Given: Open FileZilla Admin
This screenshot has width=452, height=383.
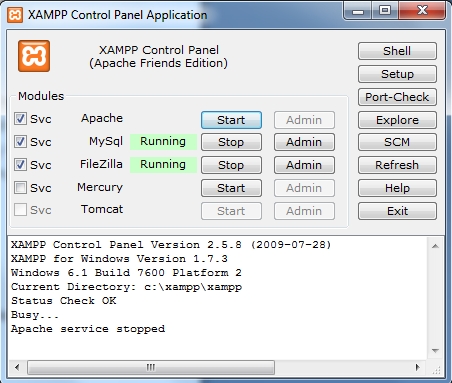Looking at the screenshot, I should [x=304, y=165].
